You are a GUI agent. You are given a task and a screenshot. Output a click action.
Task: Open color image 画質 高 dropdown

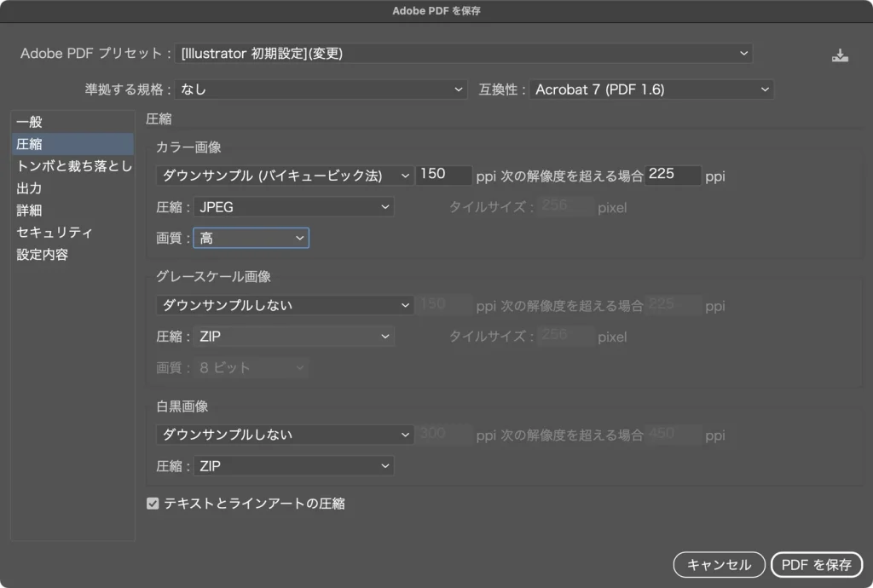click(251, 238)
